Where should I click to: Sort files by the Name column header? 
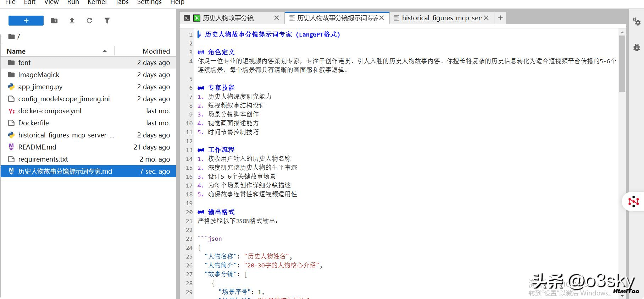[x=57, y=51]
